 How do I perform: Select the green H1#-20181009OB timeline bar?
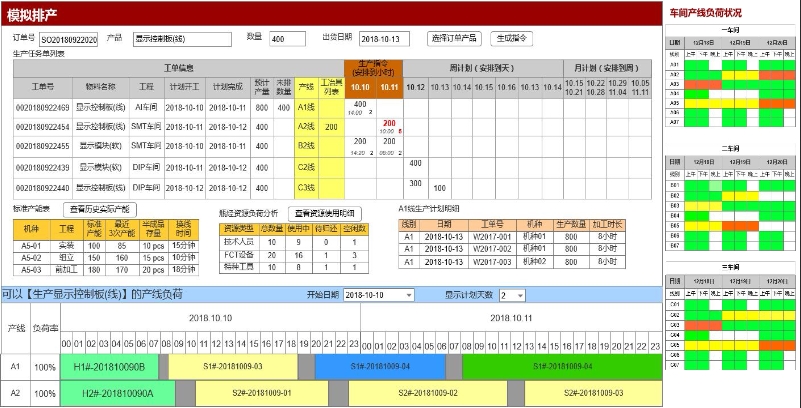tap(109, 367)
